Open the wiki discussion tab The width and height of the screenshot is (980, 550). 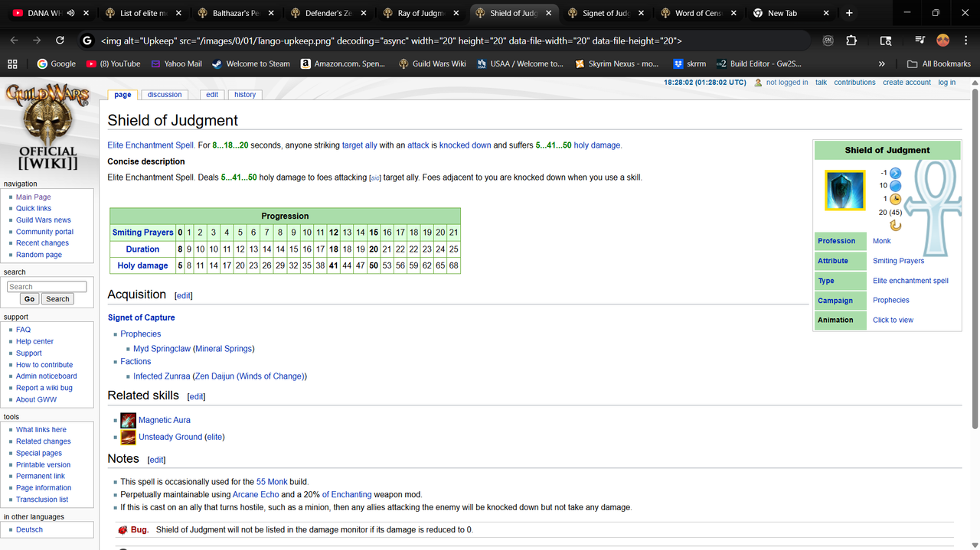165,95
